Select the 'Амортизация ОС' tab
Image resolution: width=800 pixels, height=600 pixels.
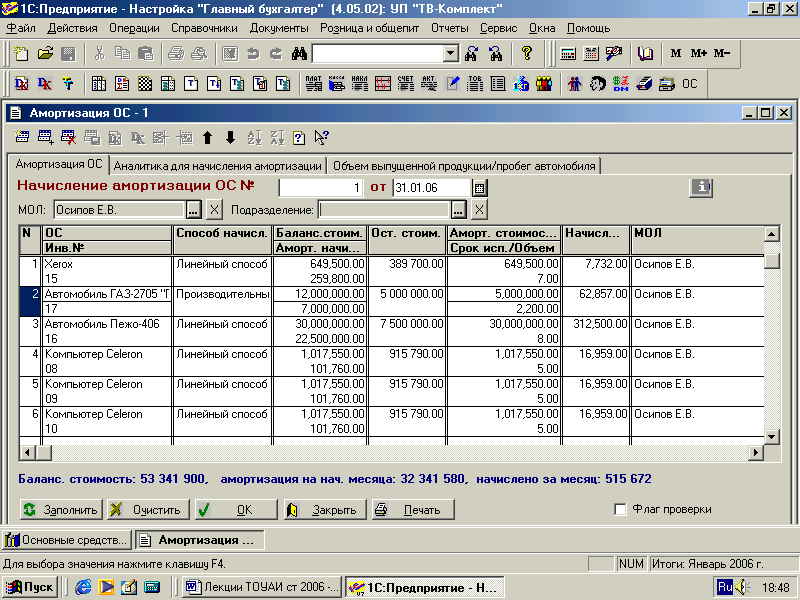[59, 164]
